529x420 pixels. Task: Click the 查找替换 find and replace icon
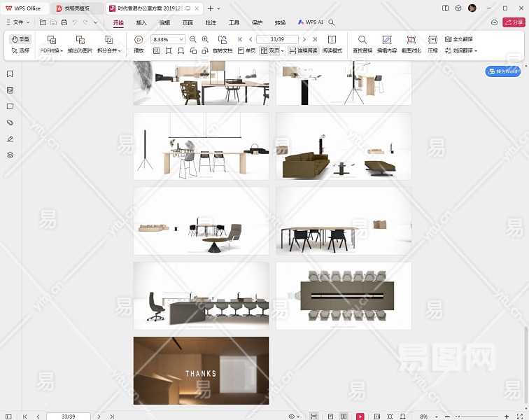(362, 40)
